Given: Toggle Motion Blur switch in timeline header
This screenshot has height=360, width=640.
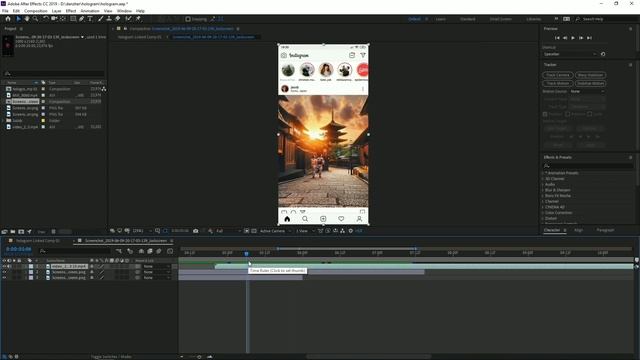Looking at the screenshot, I should pyautogui.click(x=159, y=251).
